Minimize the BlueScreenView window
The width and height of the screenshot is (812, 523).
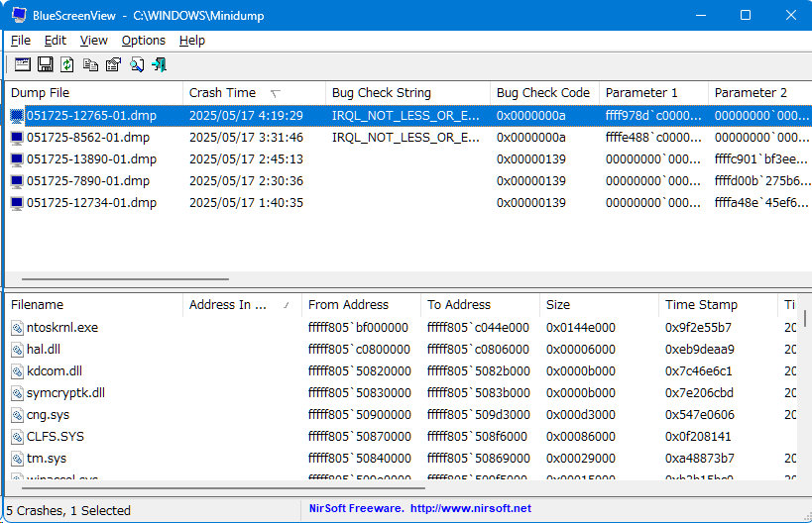coord(701,15)
